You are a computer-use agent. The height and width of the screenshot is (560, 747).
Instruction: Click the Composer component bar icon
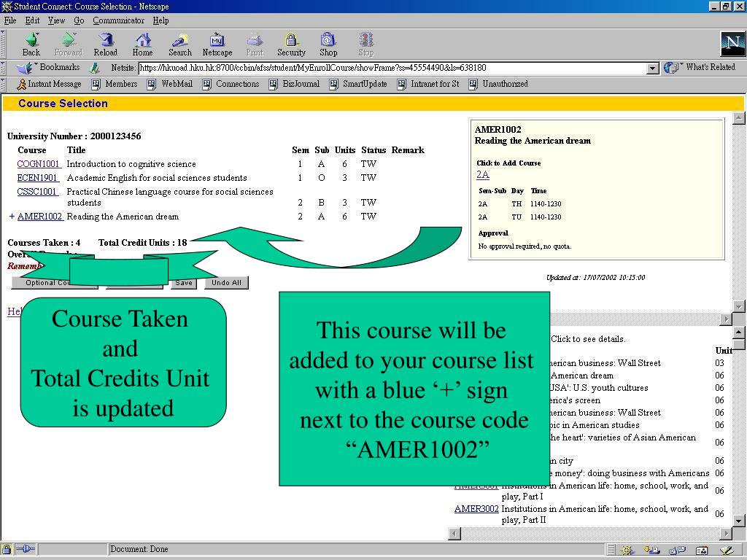click(x=726, y=550)
